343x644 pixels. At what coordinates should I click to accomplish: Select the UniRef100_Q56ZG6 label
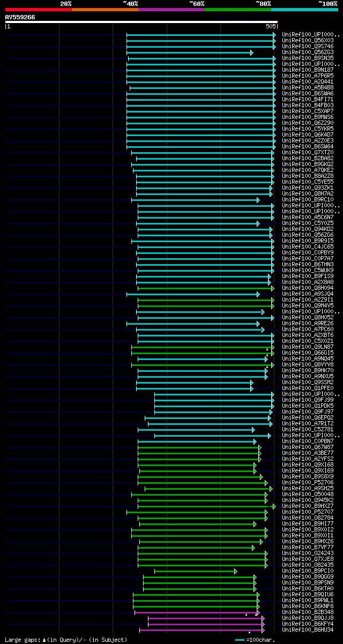(x=308, y=235)
